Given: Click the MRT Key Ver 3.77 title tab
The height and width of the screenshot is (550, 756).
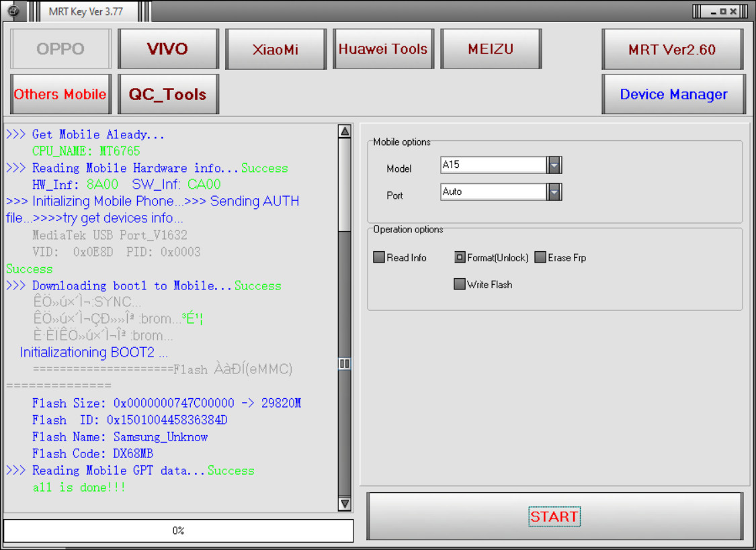Looking at the screenshot, I should (x=86, y=11).
